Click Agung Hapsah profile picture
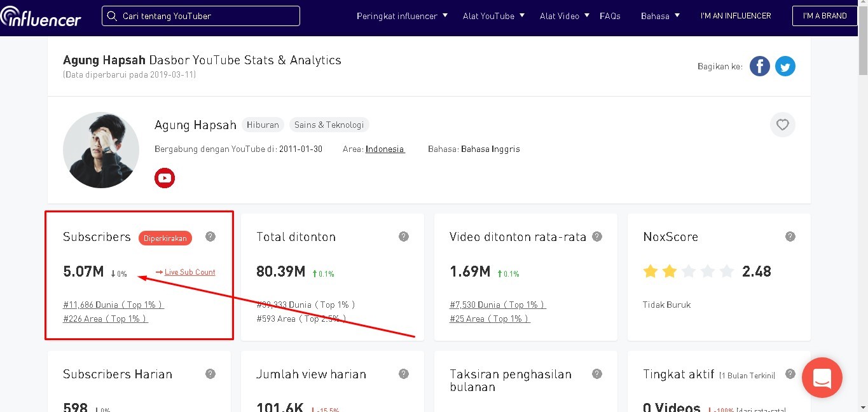 coord(101,150)
